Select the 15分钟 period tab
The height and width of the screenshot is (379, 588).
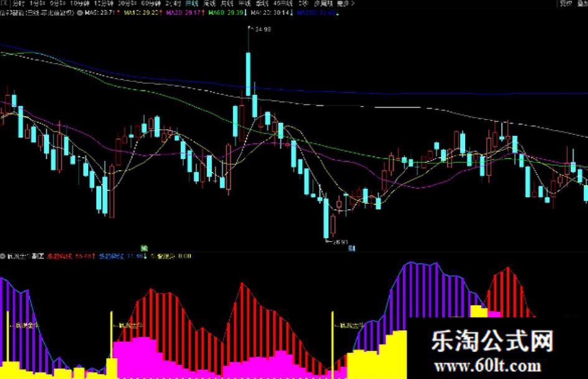pyautogui.click(x=103, y=3)
